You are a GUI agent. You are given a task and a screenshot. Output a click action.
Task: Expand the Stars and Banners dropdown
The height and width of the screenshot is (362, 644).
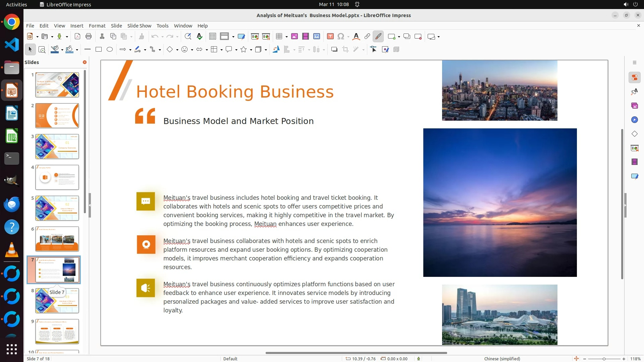click(251, 50)
